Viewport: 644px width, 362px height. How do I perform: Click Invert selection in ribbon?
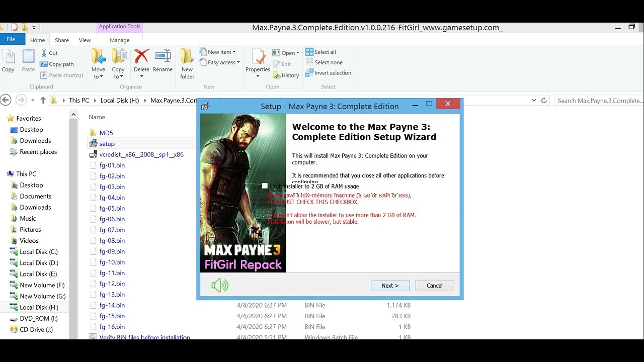(x=329, y=73)
